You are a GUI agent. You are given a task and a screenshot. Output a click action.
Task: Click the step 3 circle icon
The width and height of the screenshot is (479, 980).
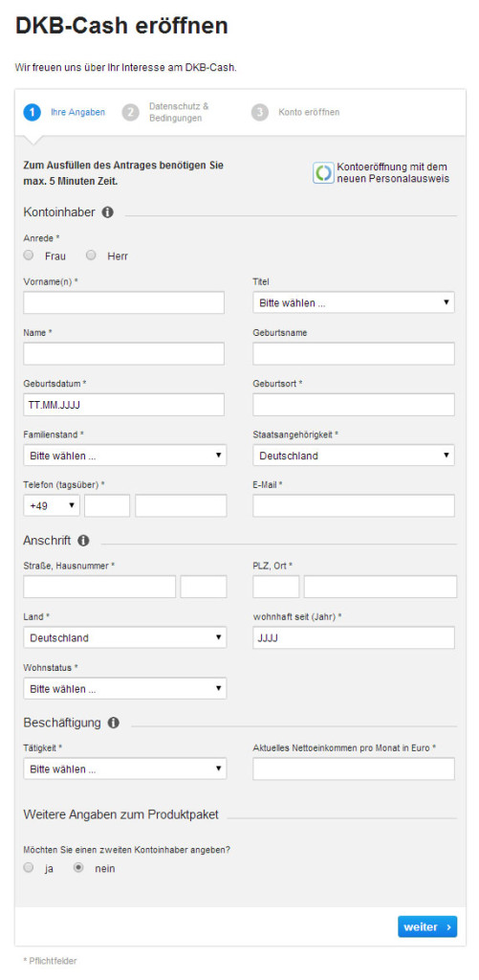tap(260, 113)
